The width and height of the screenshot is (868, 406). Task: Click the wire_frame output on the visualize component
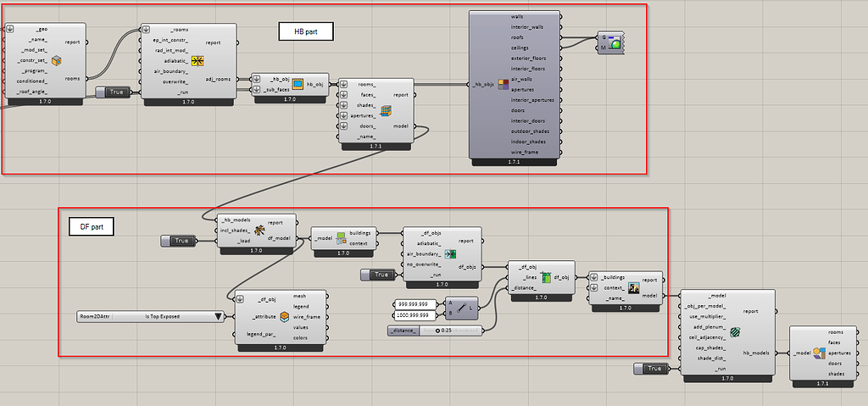click(525, 152)
